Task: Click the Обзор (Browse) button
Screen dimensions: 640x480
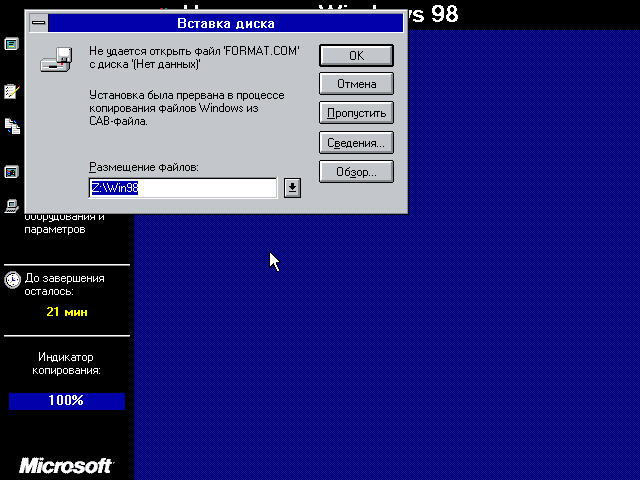Action: [356, 172]
